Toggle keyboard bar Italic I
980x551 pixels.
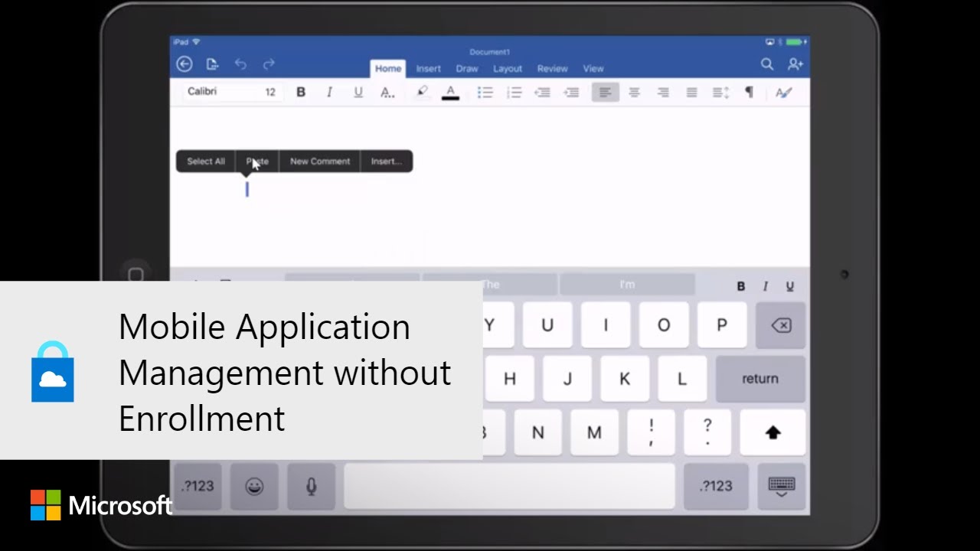(x=765, y=286)
